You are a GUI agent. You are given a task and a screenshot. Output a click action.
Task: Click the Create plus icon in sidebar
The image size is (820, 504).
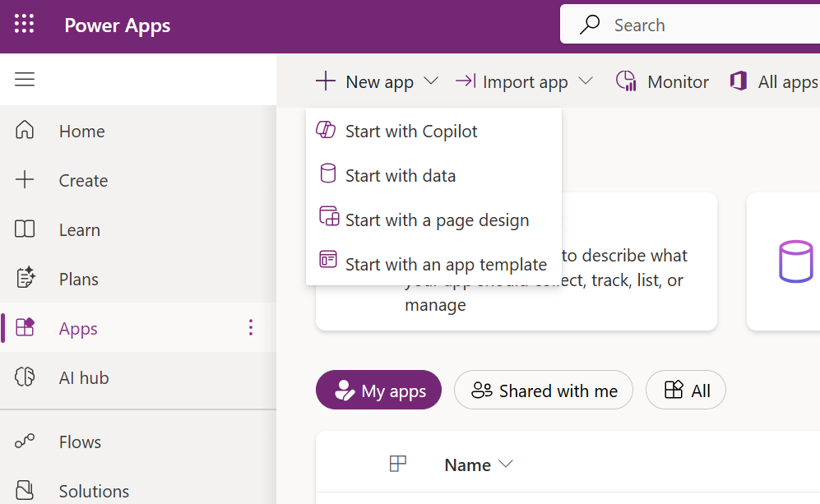click(x=25, y=179)
